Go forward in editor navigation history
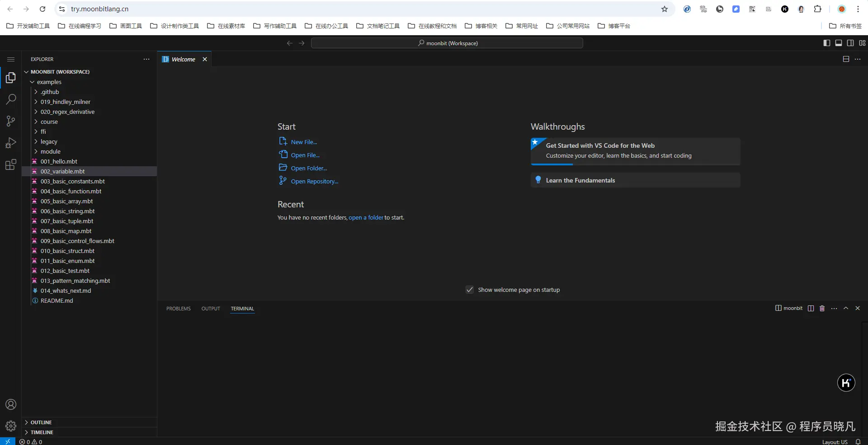 pyautogui.click(x=302, y=43)
